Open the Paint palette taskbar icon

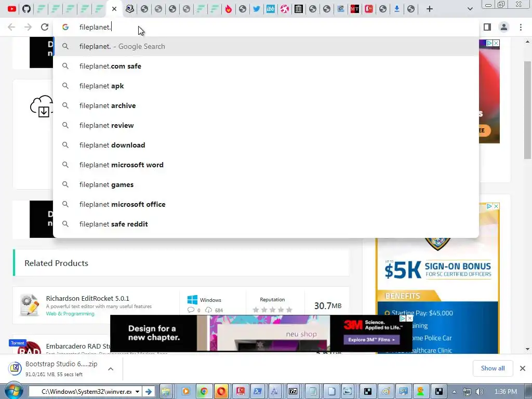point(386,392)
